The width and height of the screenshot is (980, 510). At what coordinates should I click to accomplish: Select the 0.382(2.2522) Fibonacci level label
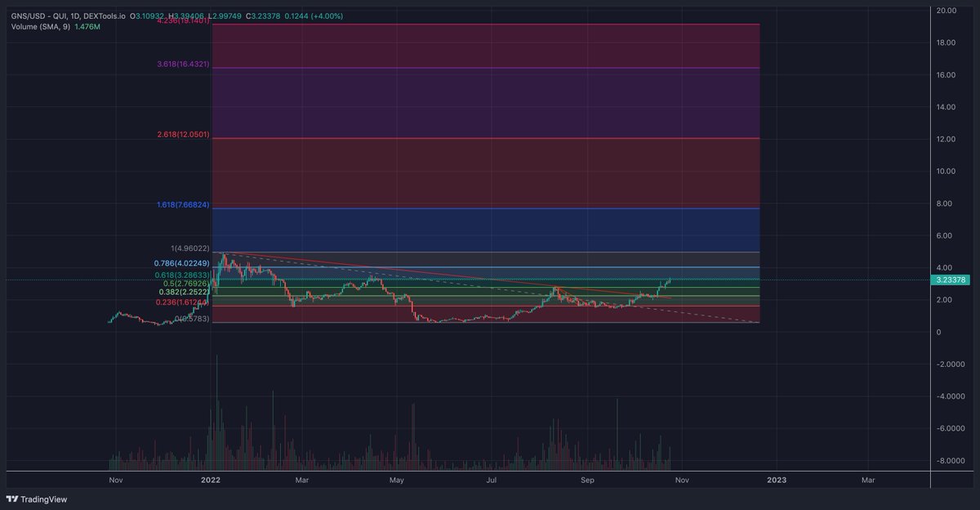pyautogui.click(x=184, y=292)
